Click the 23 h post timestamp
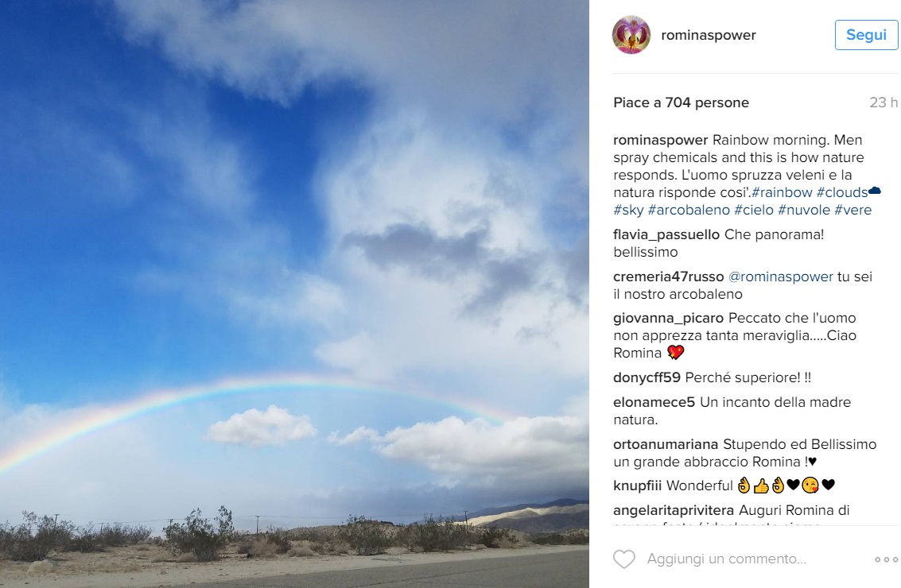 pyautogui.click(x=884, y=103)
